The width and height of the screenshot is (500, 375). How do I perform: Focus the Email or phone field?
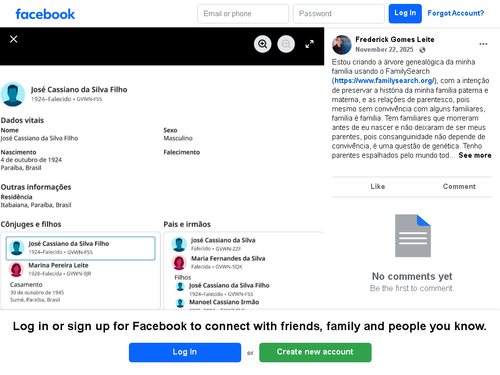[243, 14]
